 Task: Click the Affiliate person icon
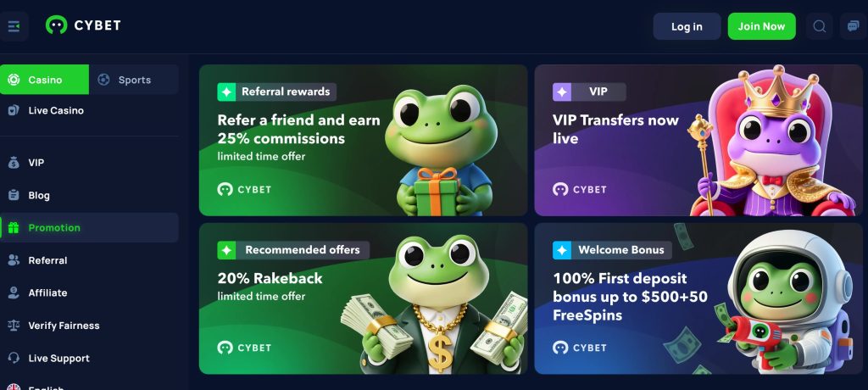14,292
